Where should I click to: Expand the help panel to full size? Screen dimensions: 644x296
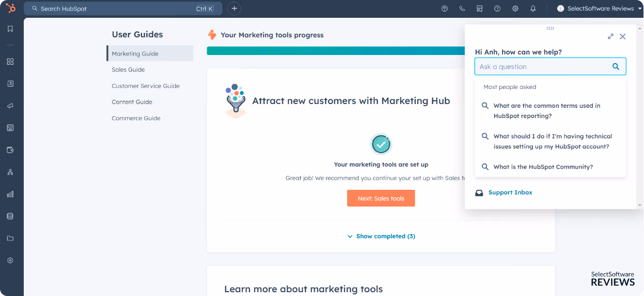coord(611,37)
